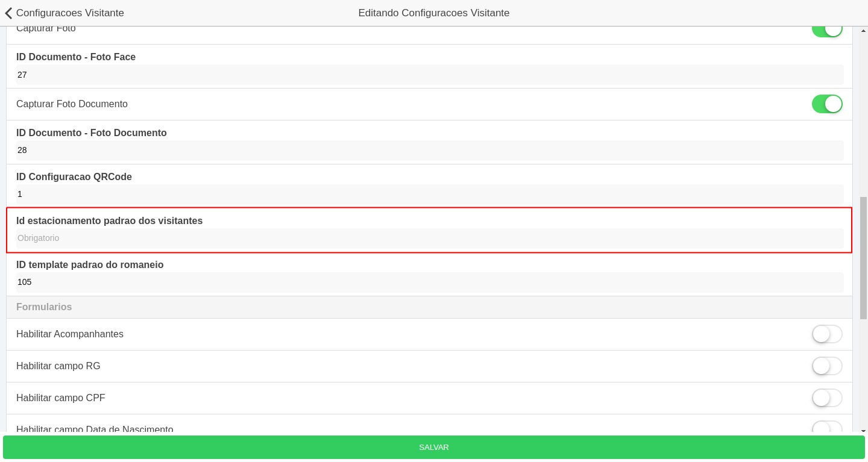Turn on Habilitar campo CPF
868x462 pixels.
(x=827, y=398)
